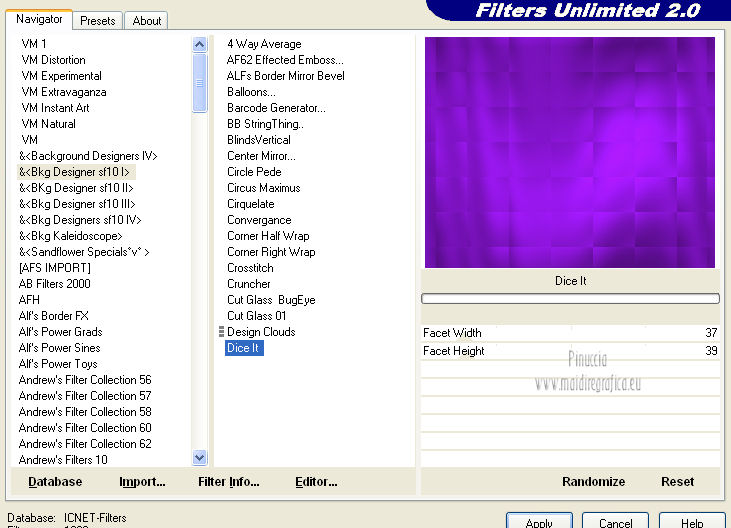This screenshot has height=528, width=731.
Task: Switch to the Presets tab
Action: pyautogui.click(x=97, y=21)
